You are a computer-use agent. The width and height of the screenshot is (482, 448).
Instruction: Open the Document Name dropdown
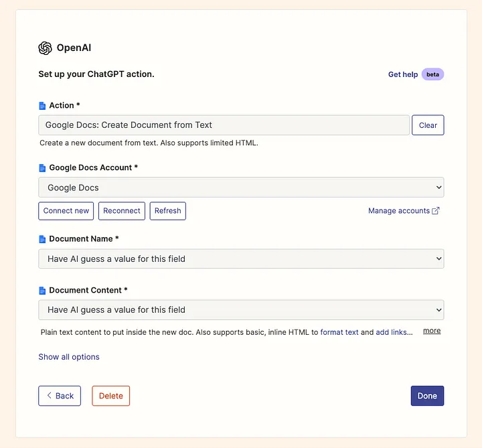(241, 258)
